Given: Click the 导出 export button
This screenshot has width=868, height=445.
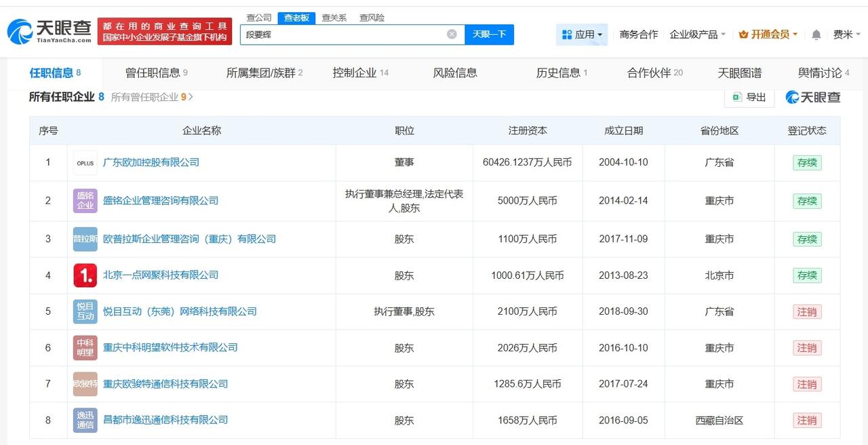Looking at the screenshot, I should coord(749,97).
